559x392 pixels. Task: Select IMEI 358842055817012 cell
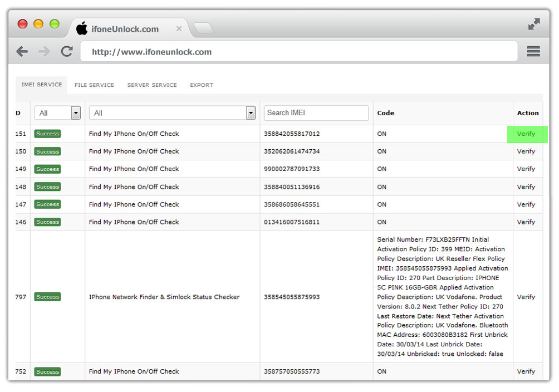292,134
